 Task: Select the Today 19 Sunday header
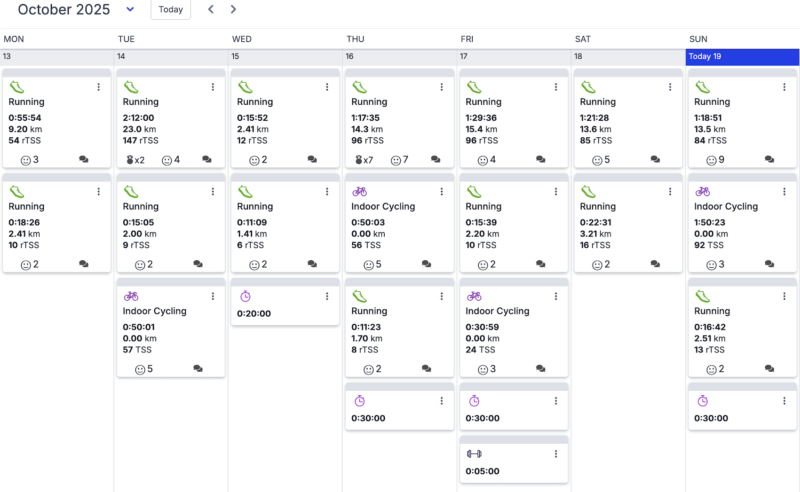point(742,56)
